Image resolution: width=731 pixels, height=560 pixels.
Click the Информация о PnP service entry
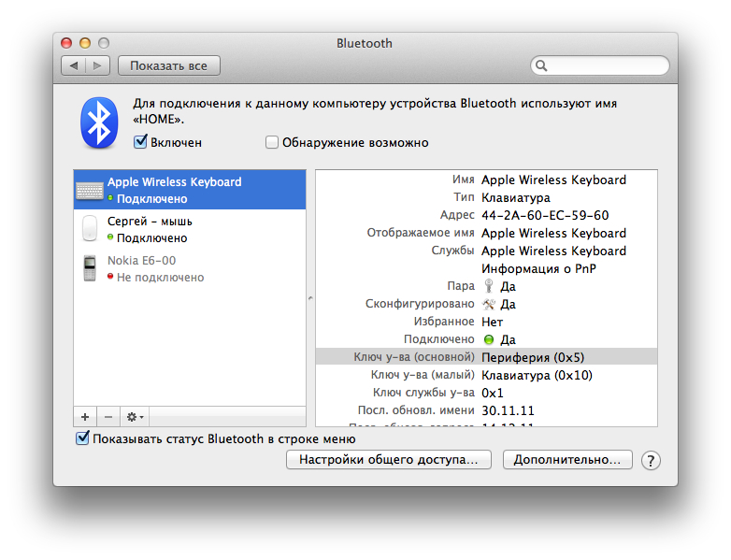[x=538, y=268]
